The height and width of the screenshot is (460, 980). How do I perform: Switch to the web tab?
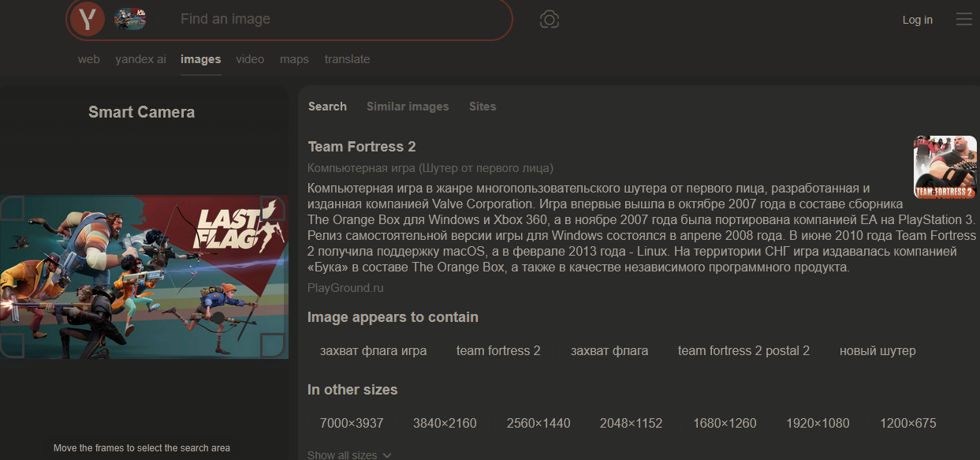89,59
